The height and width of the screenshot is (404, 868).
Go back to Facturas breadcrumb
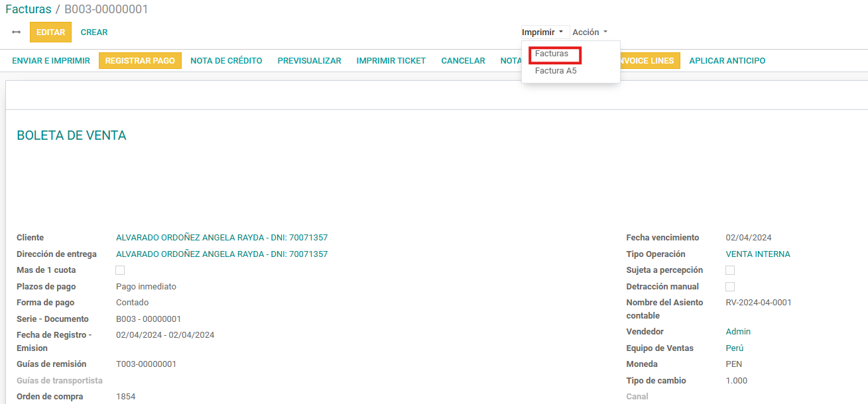(28, 9)
